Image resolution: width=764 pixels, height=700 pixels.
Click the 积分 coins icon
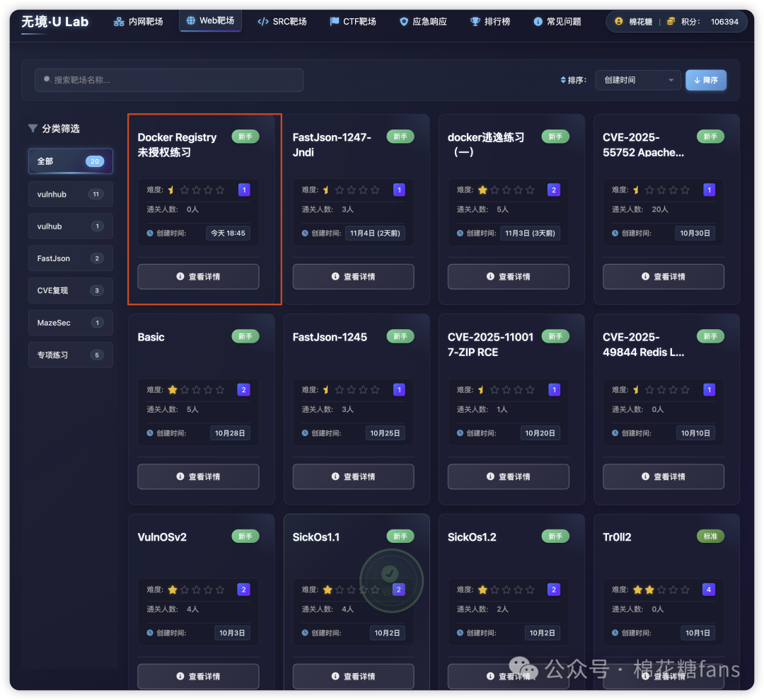tap(671, 21)
